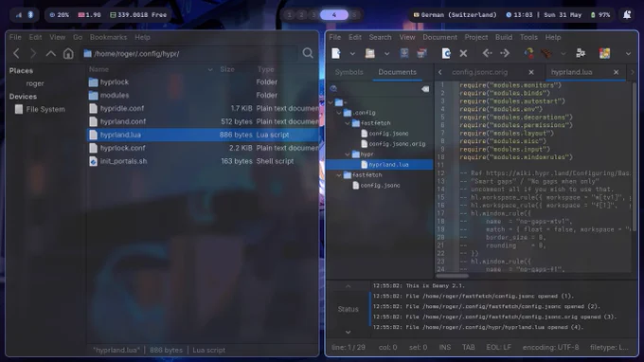Open Geany's Project menu
Screen dimensions: 644x362
(476, 37)
